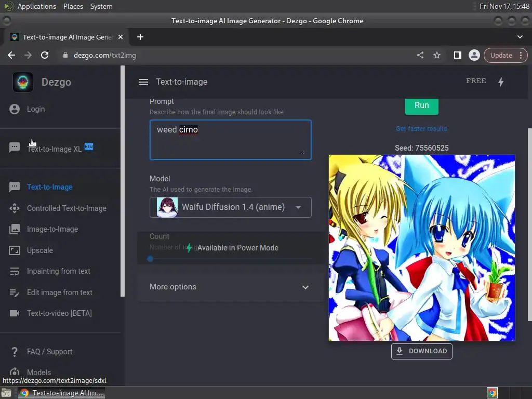Open Chrome three-dot menu

pyautogui.click(x=521, y=55)
